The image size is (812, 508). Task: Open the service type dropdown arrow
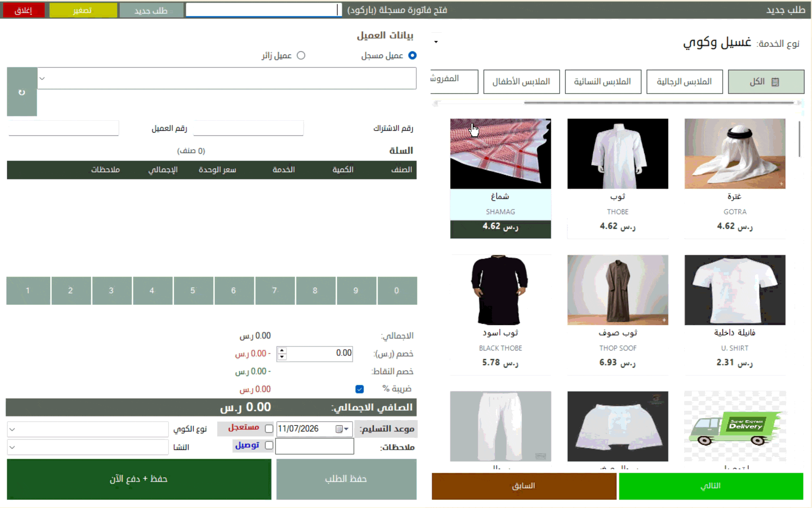[436, 42]
